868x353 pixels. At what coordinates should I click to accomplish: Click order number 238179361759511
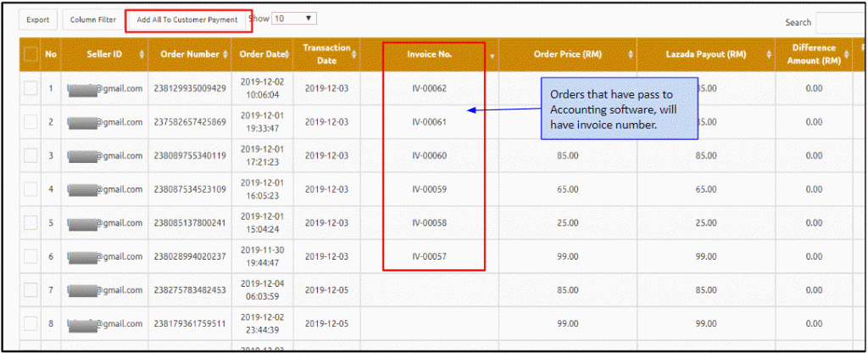[x=190, y=323]
